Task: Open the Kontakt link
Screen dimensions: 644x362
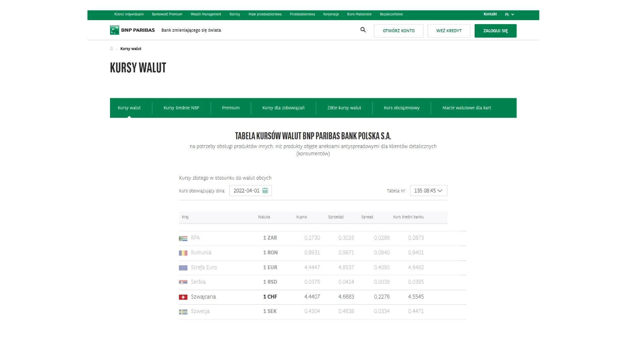Action: tap(490, 14)
